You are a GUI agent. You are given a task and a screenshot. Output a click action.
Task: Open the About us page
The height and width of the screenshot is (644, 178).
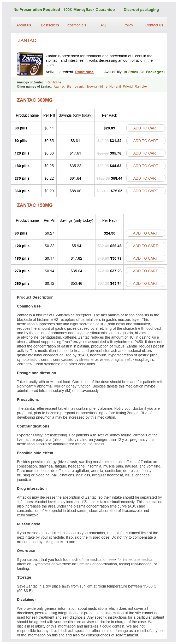[24, 25]
